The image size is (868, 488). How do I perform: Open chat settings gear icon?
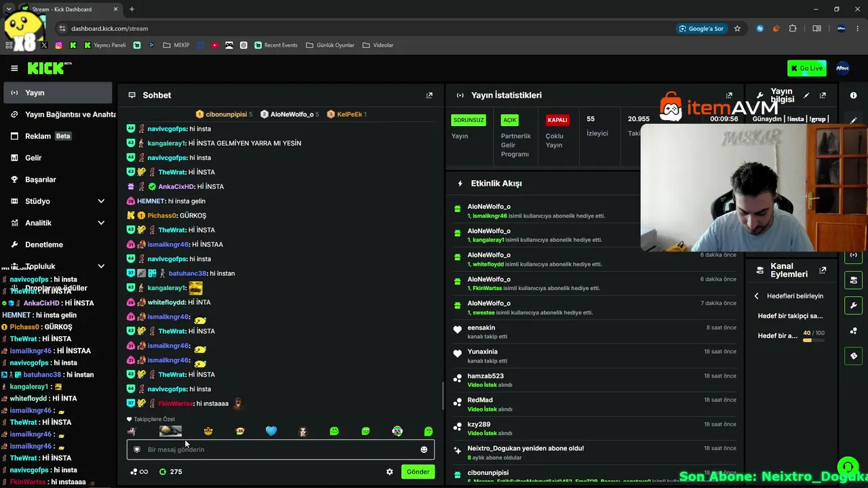pyautogui.click(x=389, y=472)
